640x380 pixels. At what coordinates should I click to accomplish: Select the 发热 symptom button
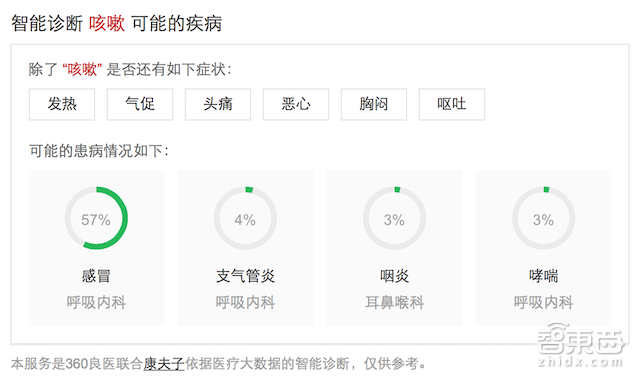(x=62, y=104)
